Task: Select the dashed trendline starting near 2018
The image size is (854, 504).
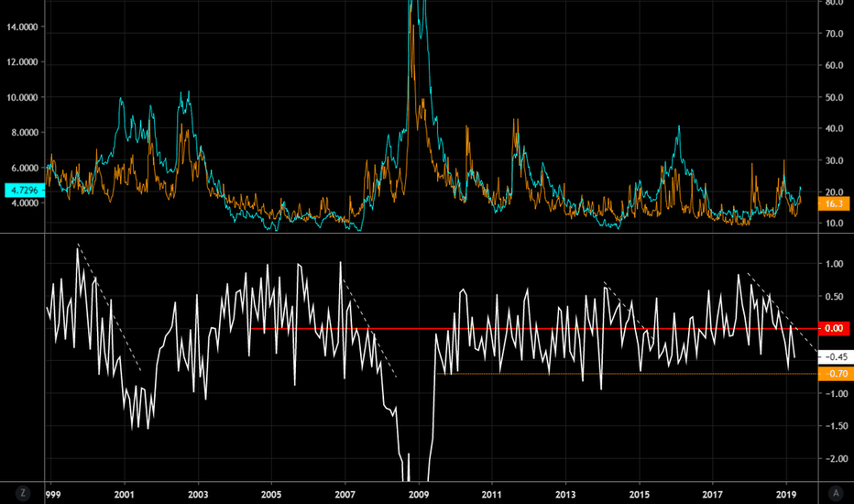Action: [783, 312]
